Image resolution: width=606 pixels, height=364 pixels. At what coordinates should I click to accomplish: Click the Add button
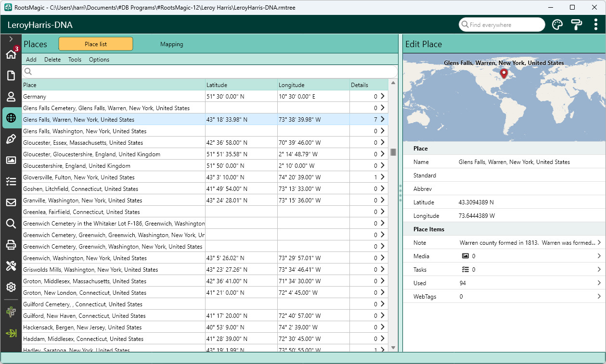[x=31, y=60]
